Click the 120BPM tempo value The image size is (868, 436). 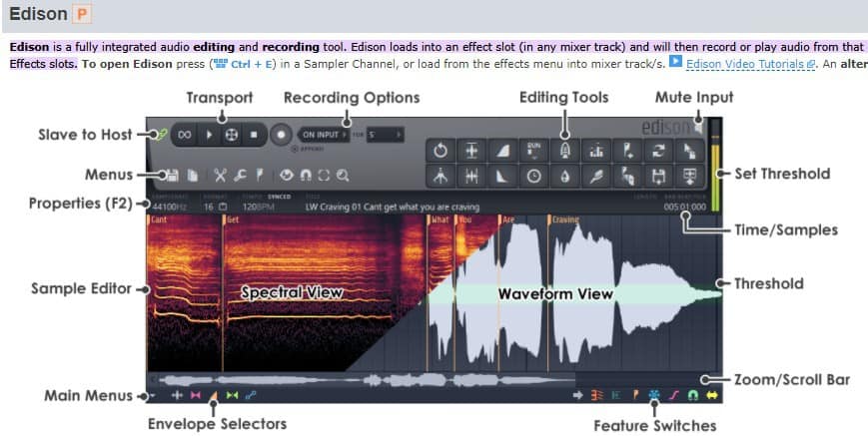click(x=259, y=208)
